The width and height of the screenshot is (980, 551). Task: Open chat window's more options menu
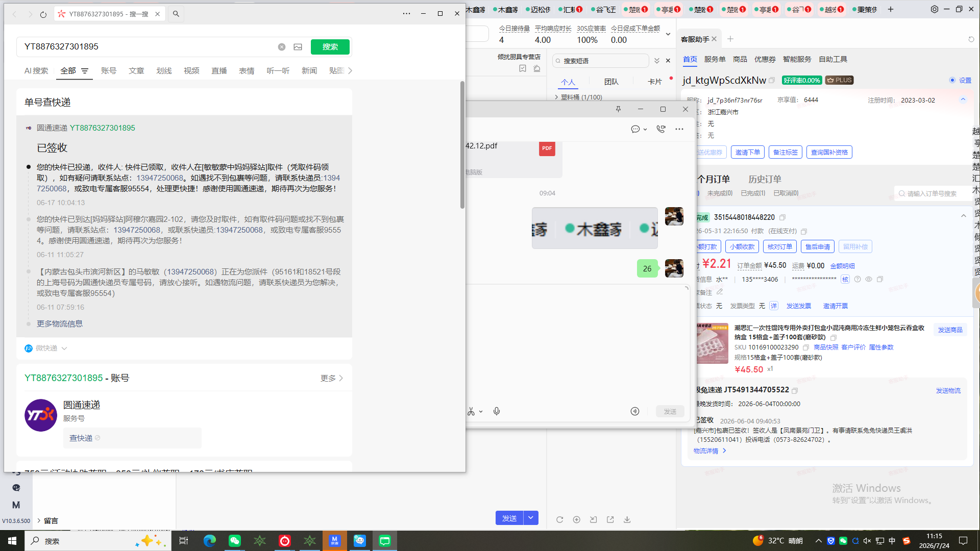679,129
